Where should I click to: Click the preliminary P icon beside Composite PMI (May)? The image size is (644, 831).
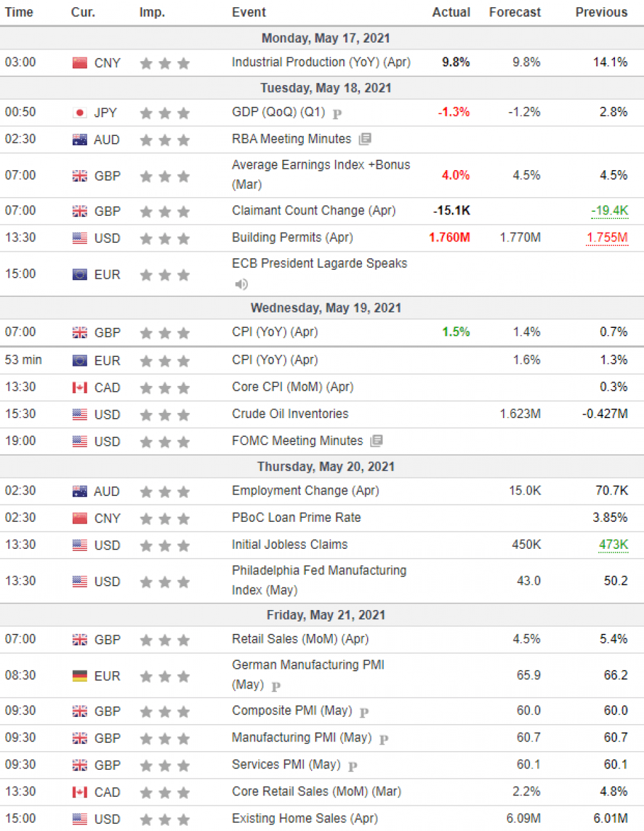click(364, 712)
